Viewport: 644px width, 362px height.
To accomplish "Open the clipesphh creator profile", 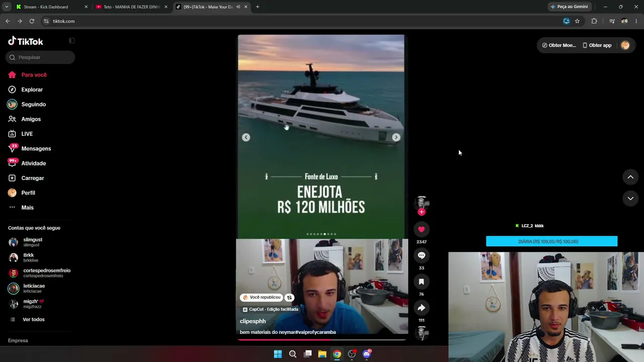I will click(253, 321).
